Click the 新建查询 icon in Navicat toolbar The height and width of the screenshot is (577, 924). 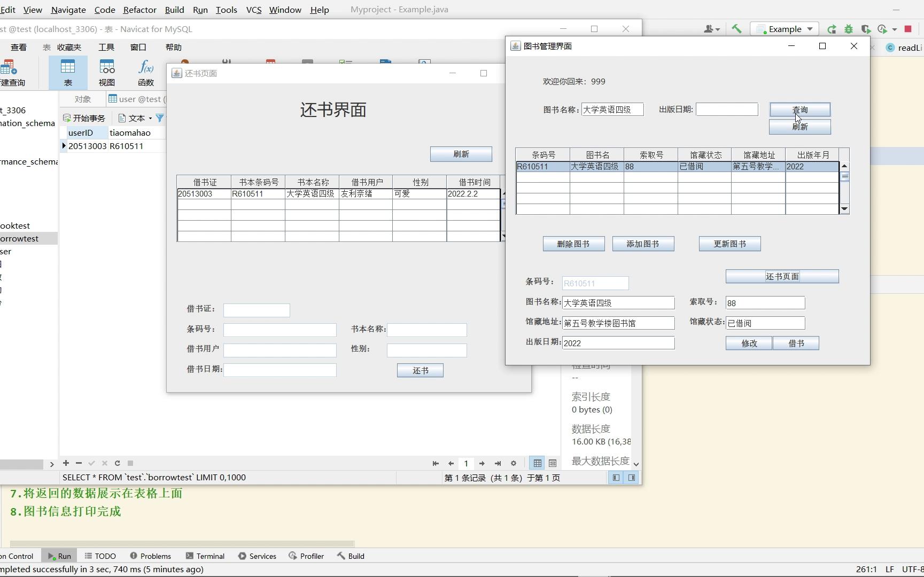click(11, 73)
